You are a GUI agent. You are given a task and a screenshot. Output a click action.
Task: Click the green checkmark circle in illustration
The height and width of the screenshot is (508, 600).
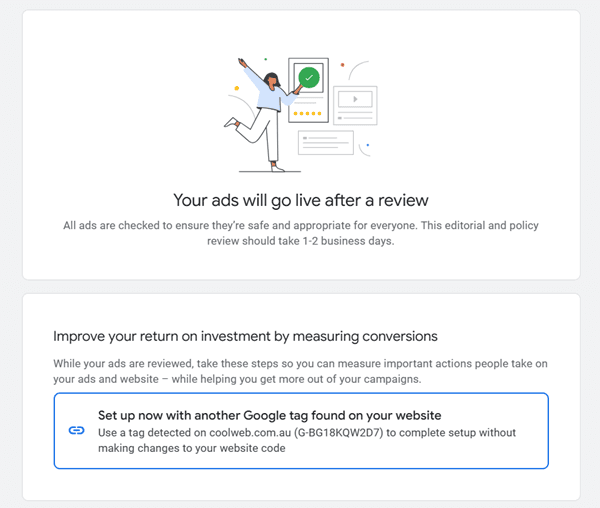(x=310, y=77)
